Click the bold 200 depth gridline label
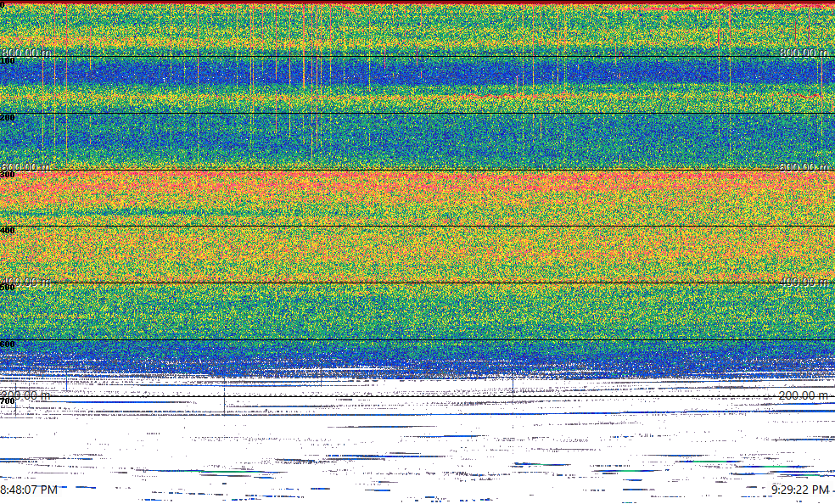 pos(8,117)
